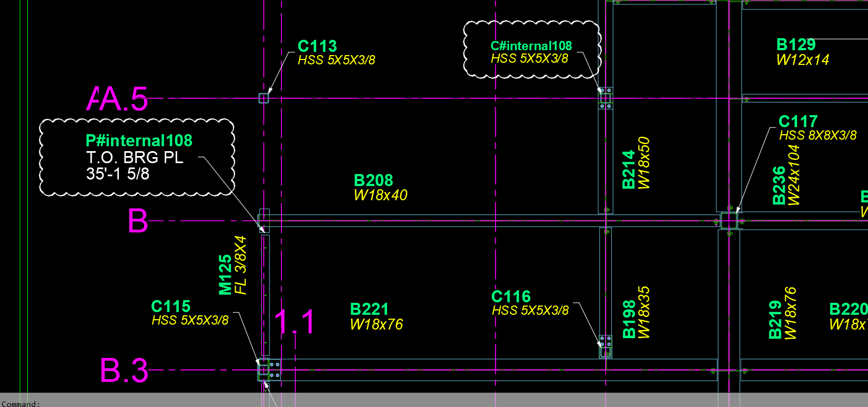
Task: Click the W12x14 size text
Action: (803, 60)
